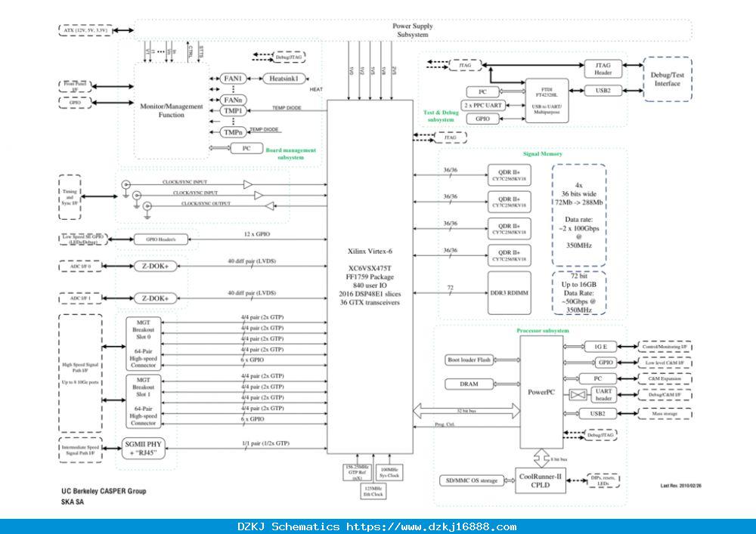Click the Xilinx Virtex-6 FPGA block
This screenshot has height=534, width=756.
click(x=370, y=277)
